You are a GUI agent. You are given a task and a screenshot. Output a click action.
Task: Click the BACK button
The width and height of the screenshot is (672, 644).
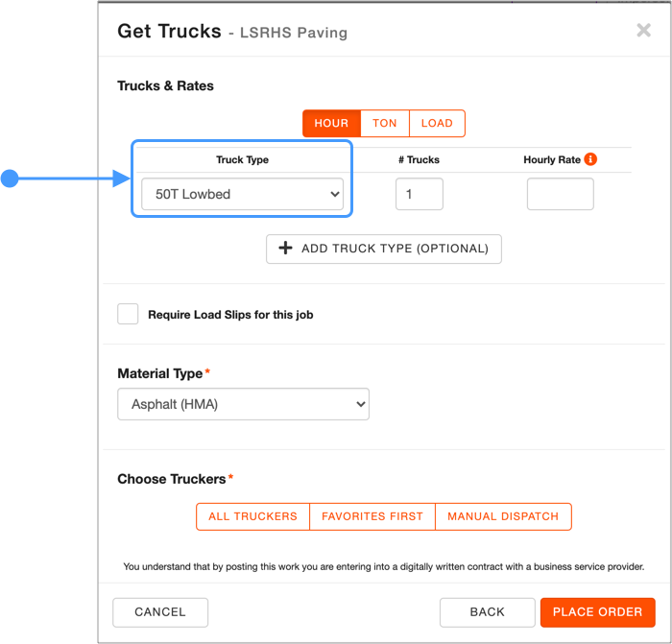pos(488,612)
